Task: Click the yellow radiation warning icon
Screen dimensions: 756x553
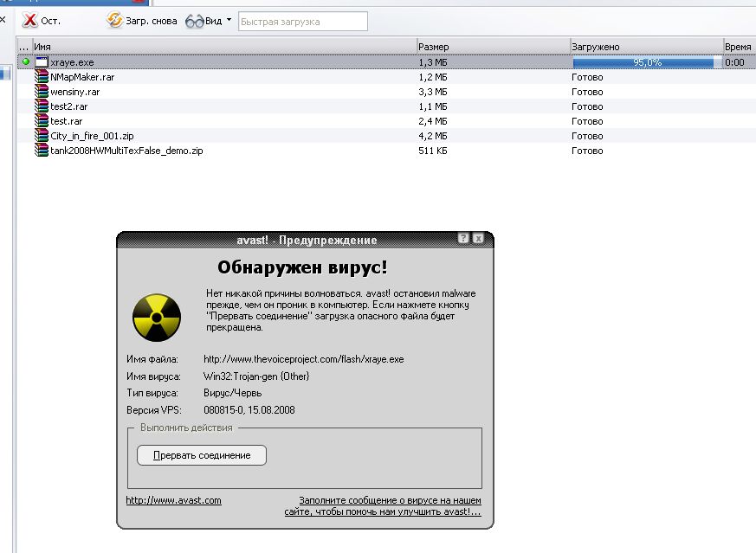Action: [x=157, y=318]
